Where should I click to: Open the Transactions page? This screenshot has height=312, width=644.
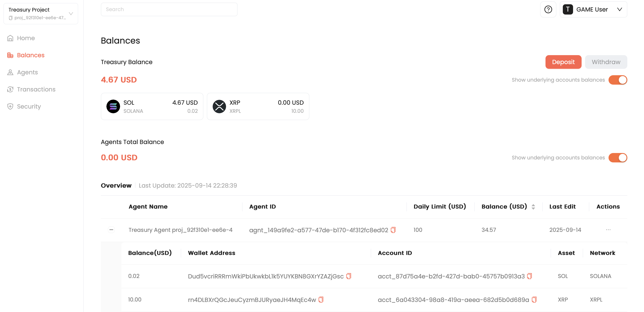(36, 89)
